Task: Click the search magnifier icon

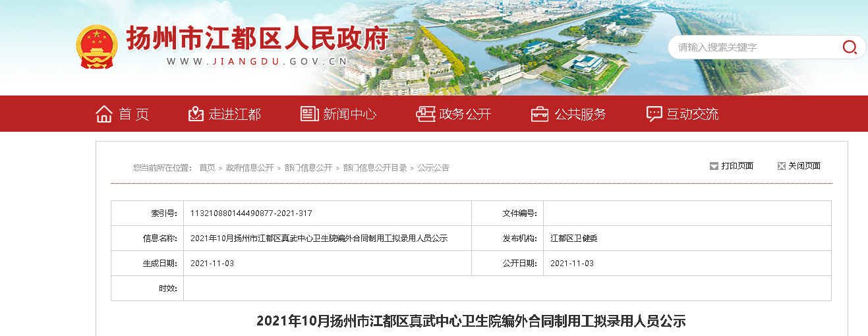Action: [850, 47]
